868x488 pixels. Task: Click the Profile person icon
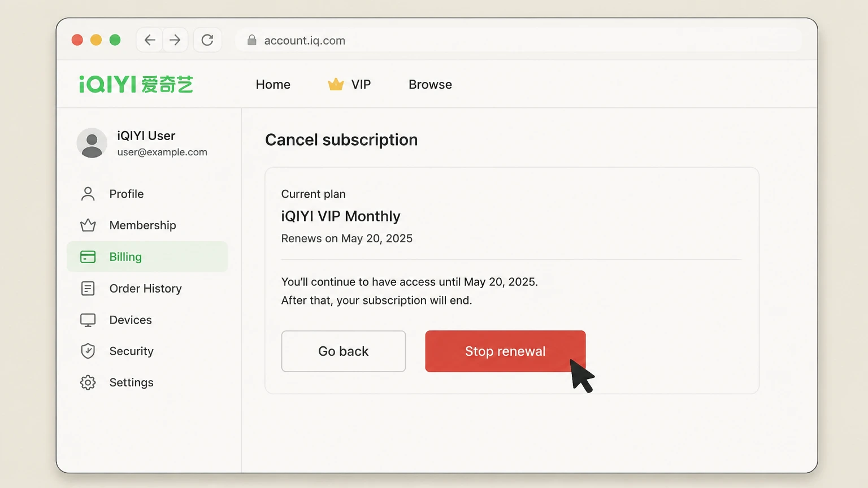88,194
